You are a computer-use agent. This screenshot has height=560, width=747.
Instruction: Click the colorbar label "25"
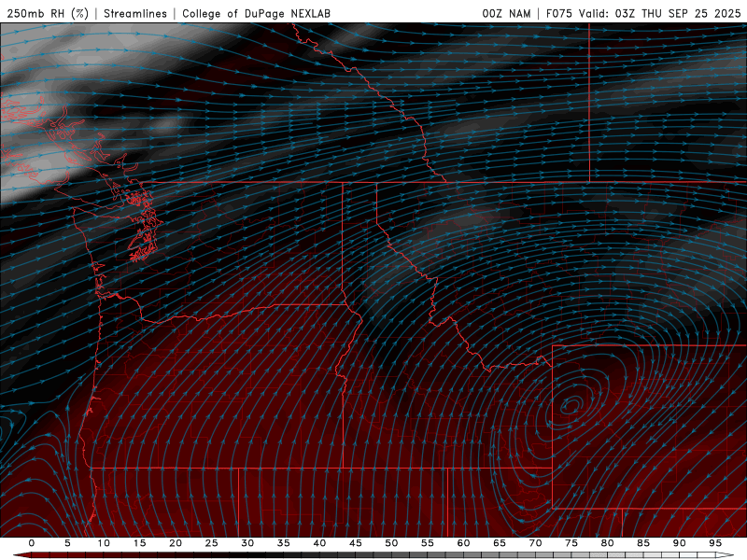click(x=212, y=543)
